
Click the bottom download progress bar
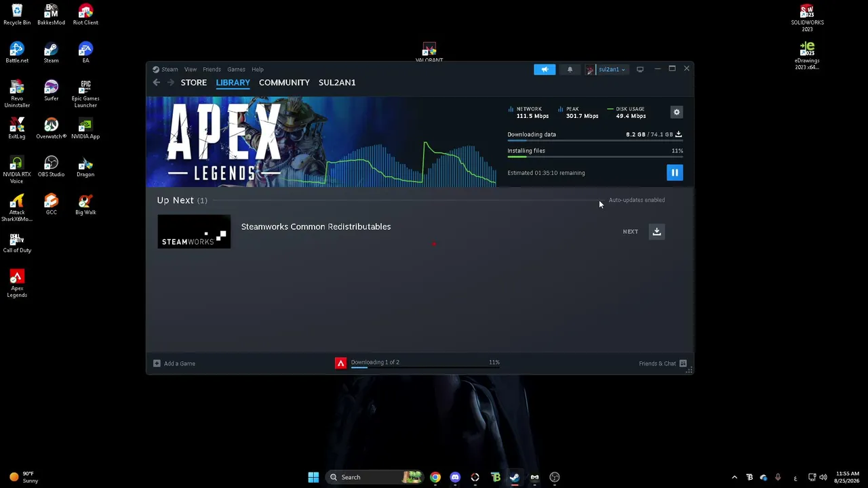click(x=425, y=367)
